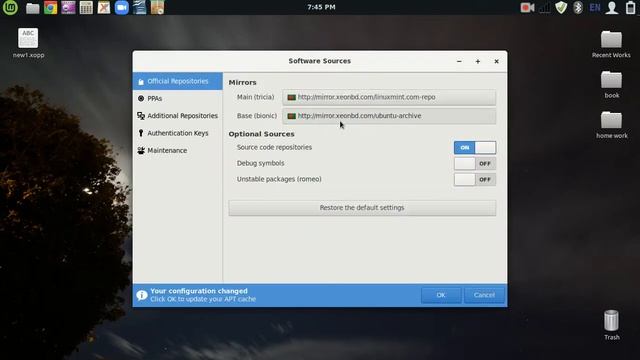This screenshot has width=640, height=360.
Task: Open the EN keyboard layout indicator
Action: (595, 8)
